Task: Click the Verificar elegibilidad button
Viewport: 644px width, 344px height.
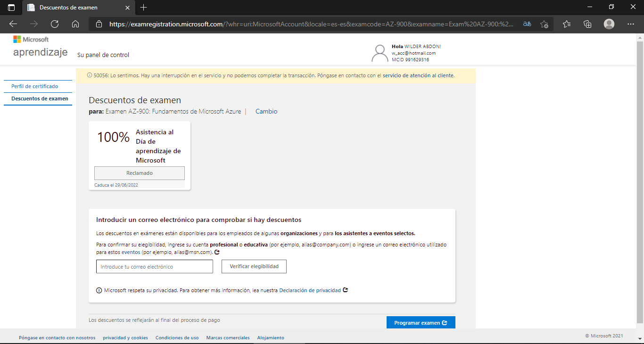Action: click(x=254, y=266)
